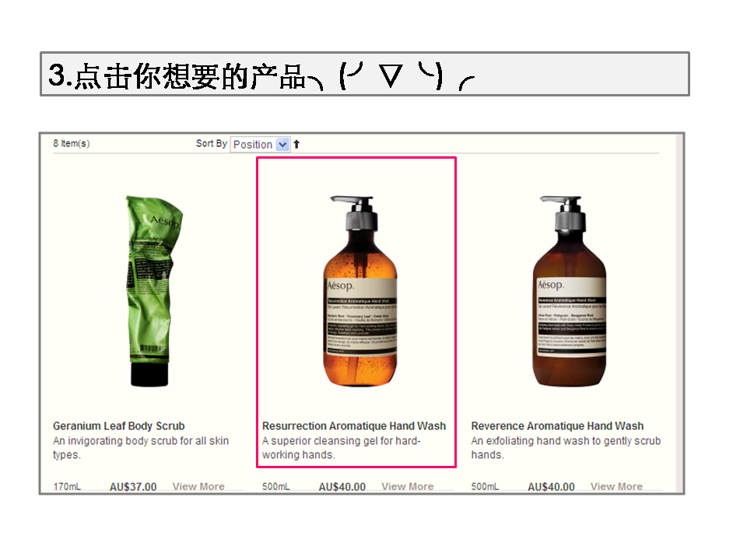Viewport: 747px width, 560px height.
Task: Click the 'An invigorating body scrub' description
Action: [141, 448]
